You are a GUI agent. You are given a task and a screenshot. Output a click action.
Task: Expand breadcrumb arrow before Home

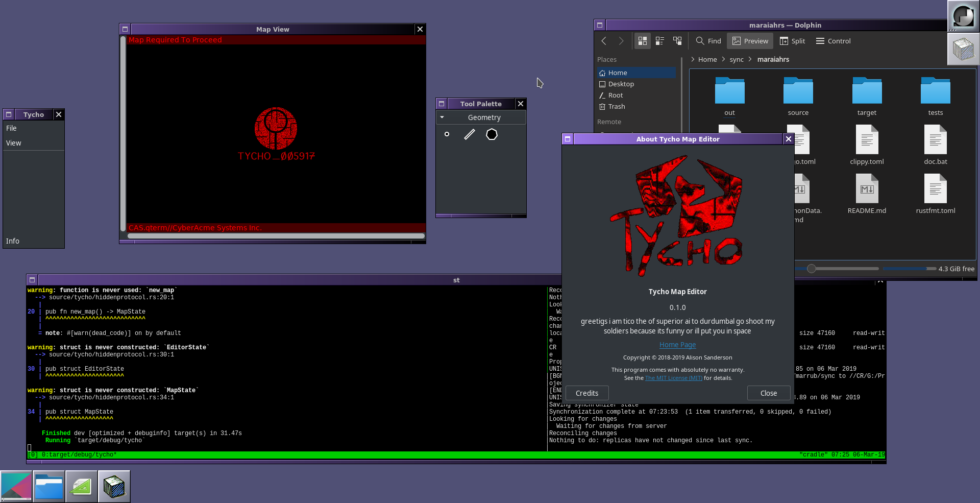pos(693,59)
